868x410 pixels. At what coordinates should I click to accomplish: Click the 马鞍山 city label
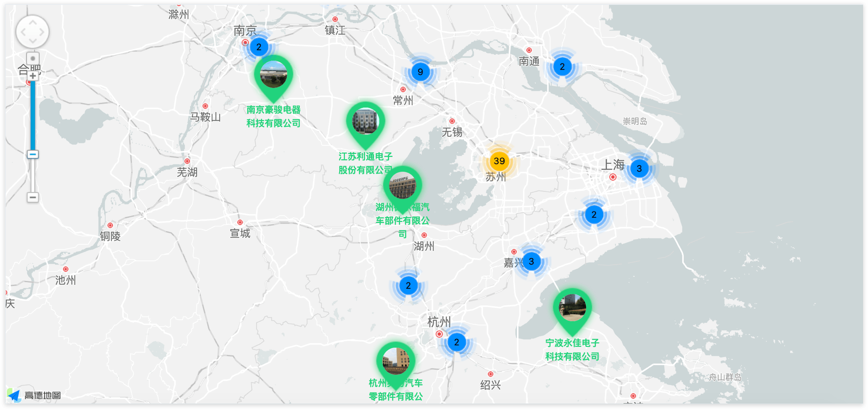205,117
